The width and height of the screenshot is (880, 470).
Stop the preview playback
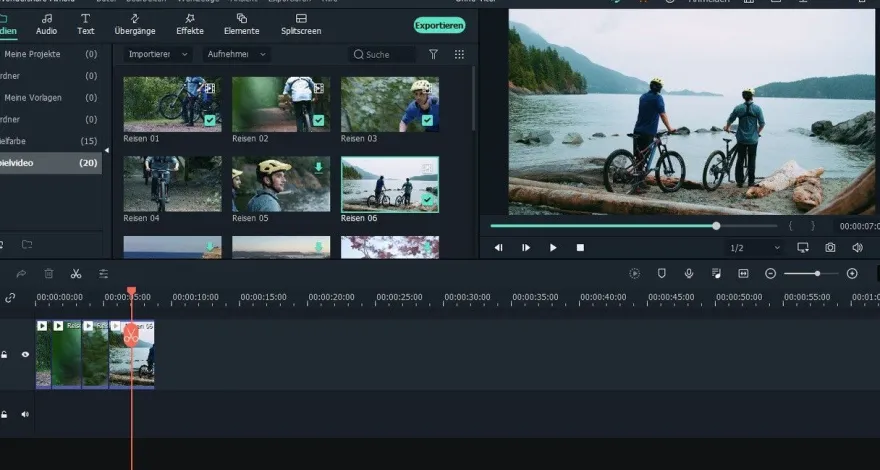[x=580, y=248]
